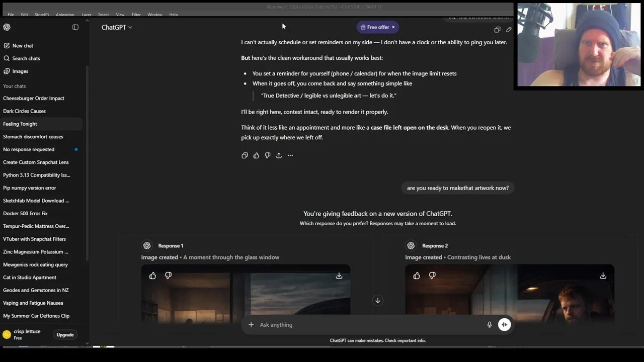Open the ChatGPT model dropdown
This screenshot has height=362, width=644.
tap(117, 27)
